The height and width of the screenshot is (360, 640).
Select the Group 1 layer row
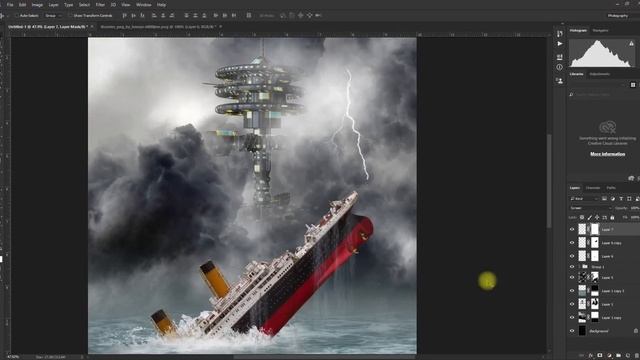[x=604, y=267]
